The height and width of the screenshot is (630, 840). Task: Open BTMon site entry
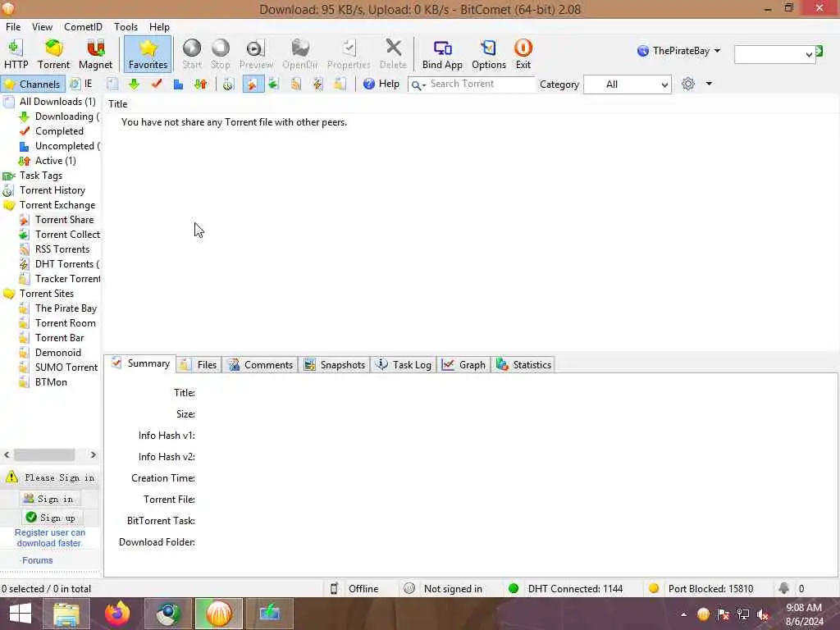[51, 382]
